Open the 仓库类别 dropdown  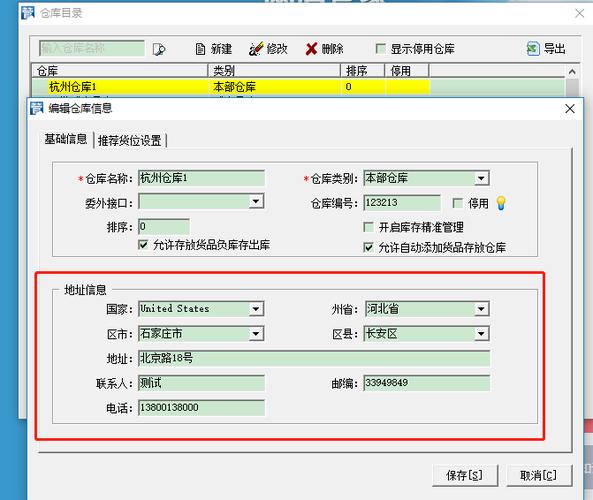481,178
